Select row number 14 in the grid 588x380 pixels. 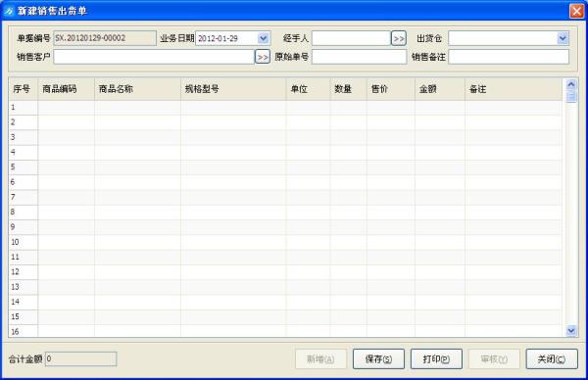[24, 303]
